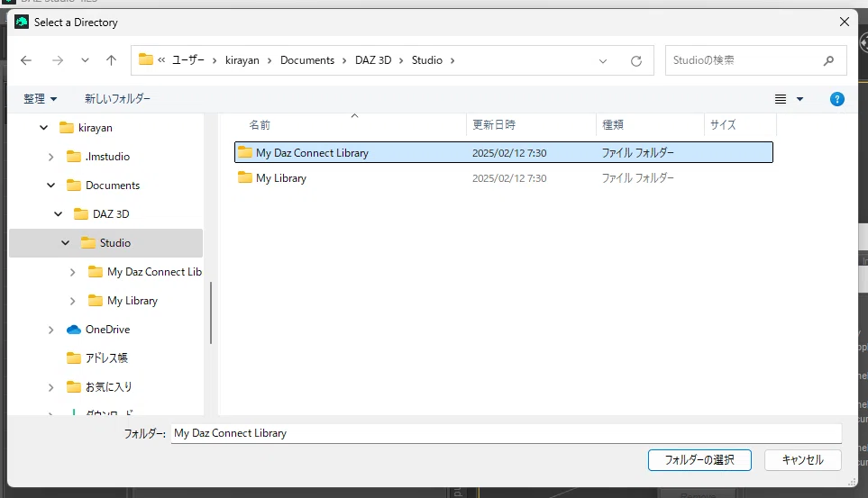Select Documents in the breadcrumb path

[307, 59]
